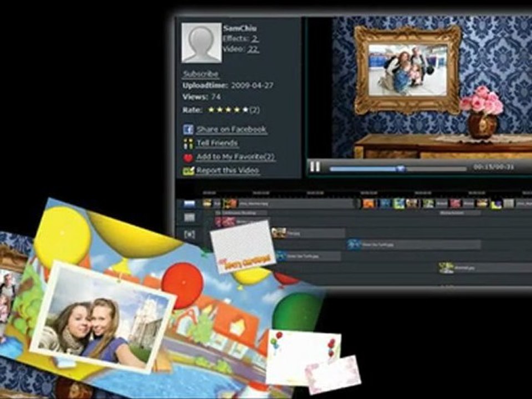Click the Report this Video icon
Image resolution: width=532 pixels, height=399 pixels.
(x=188, y=171)
